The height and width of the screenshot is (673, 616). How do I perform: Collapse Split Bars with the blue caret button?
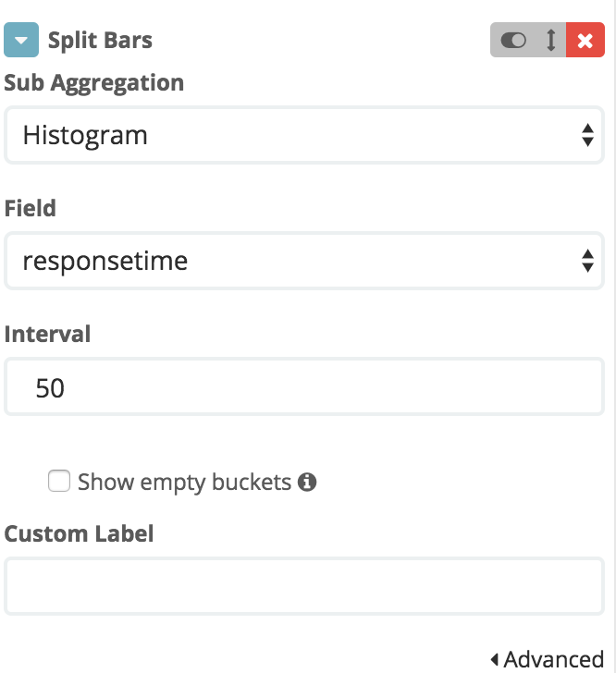coord(21,40)
